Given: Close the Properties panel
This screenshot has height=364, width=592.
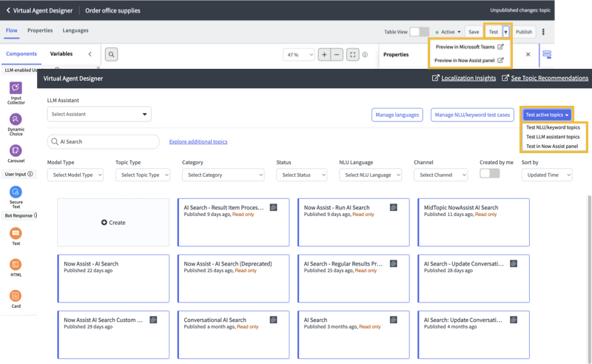Looking at the screenshot, I should pyautogui.click(x=528, y=54).
